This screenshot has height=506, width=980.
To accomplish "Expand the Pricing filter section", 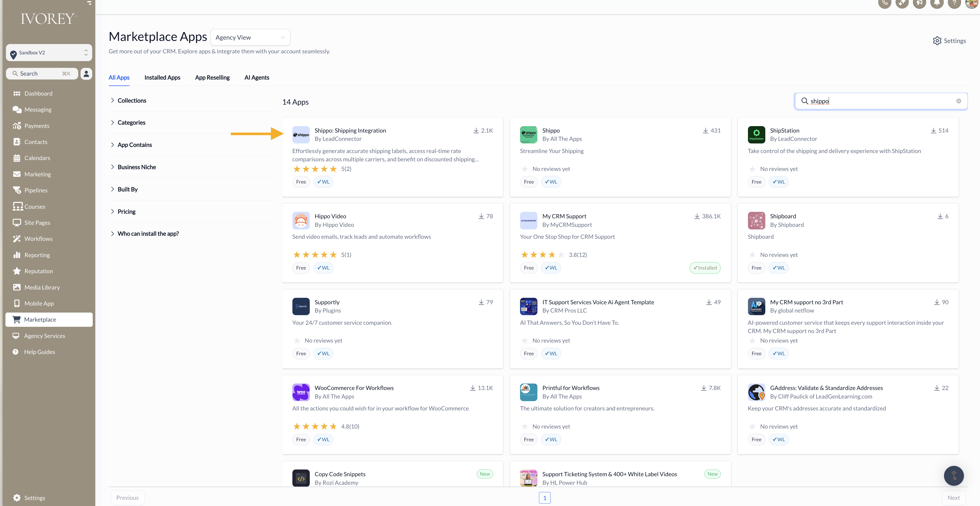I will point(126,212).
